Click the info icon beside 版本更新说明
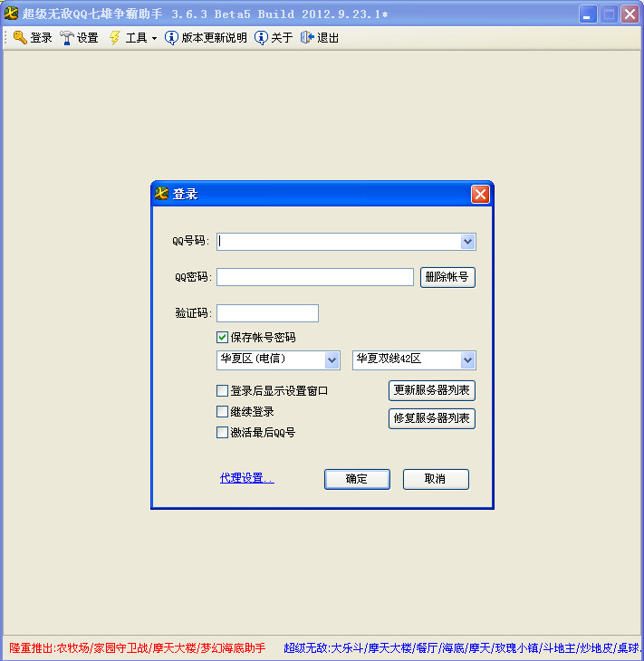 [171, 37]
